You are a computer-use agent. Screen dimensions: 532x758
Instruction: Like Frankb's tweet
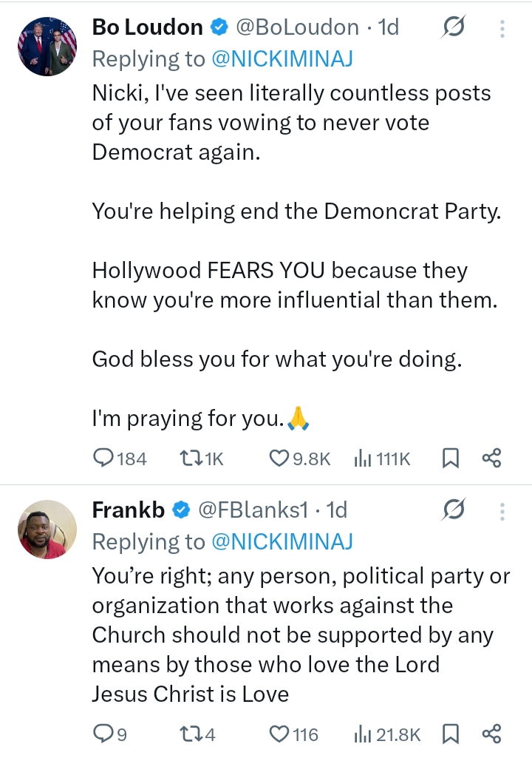(x=294, y=735)
